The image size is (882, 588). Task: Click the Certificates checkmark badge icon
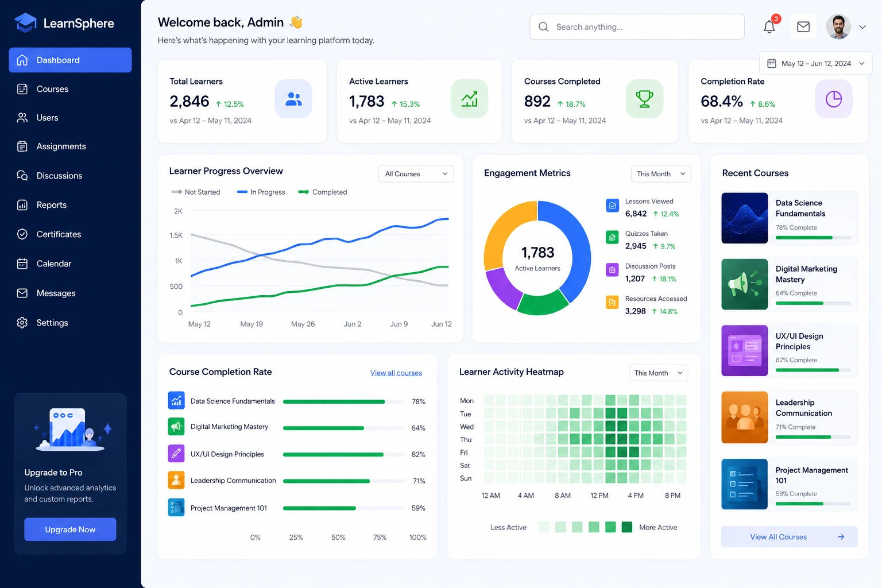(22, 234)
